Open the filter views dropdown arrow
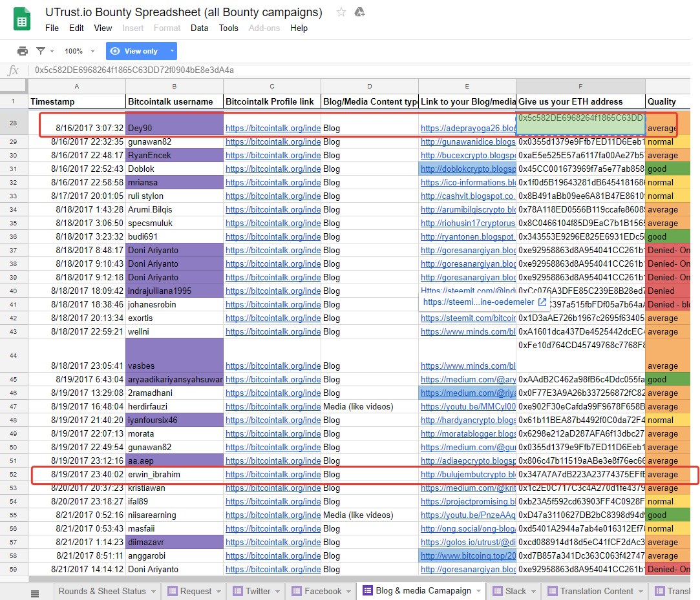Viewport: 700px width, 600px height. [52, 51]
